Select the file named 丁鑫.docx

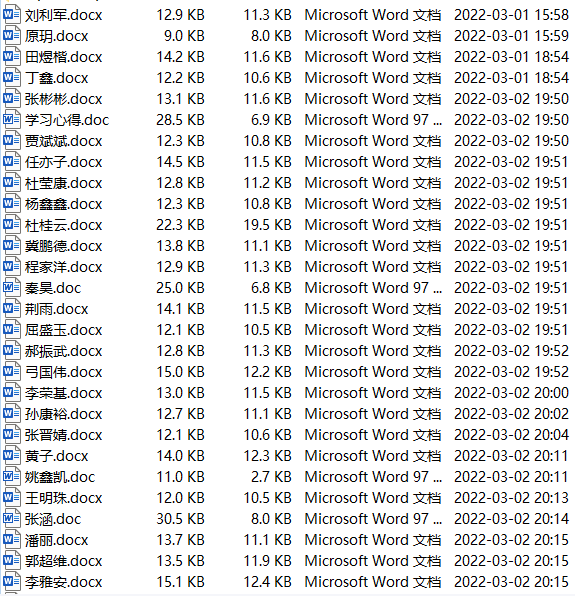click(x=57, y=78)
